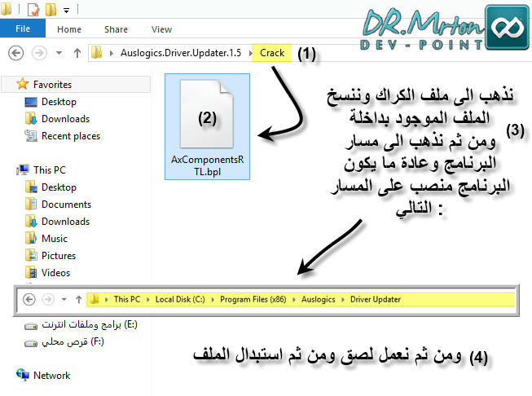Select Network in the navigation pane
The width and height of the screenshot is (532, 396).
(52, 376)
